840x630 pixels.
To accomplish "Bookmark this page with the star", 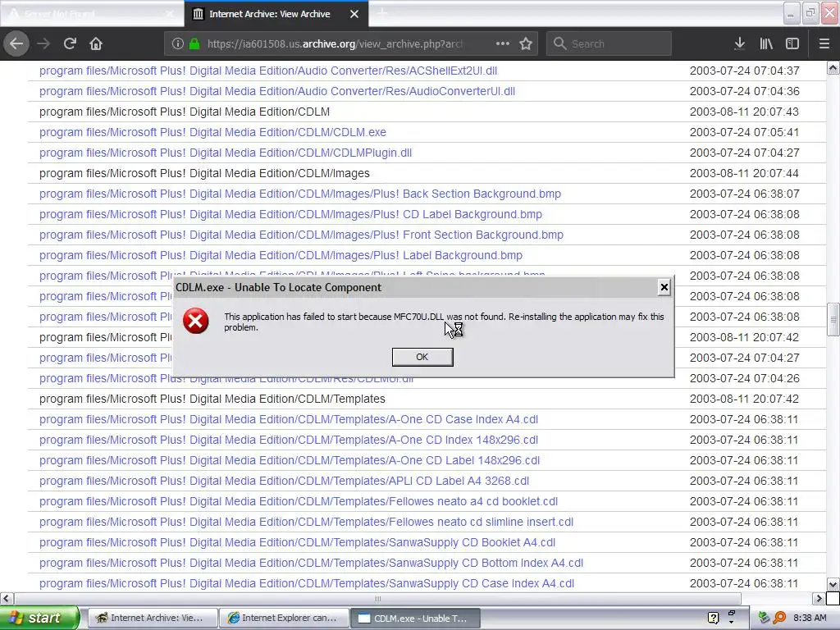I will [x=526, y=43].
